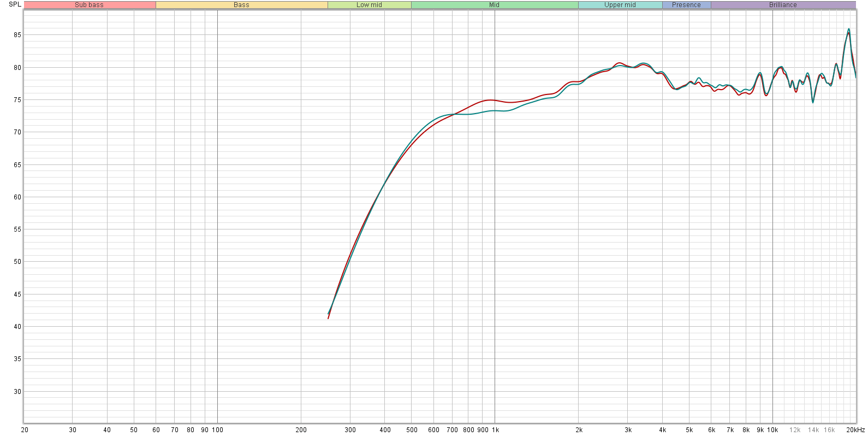Select the Upper mid band label
The width and height of the screenshot is (868, 436).
pos(620,5)
